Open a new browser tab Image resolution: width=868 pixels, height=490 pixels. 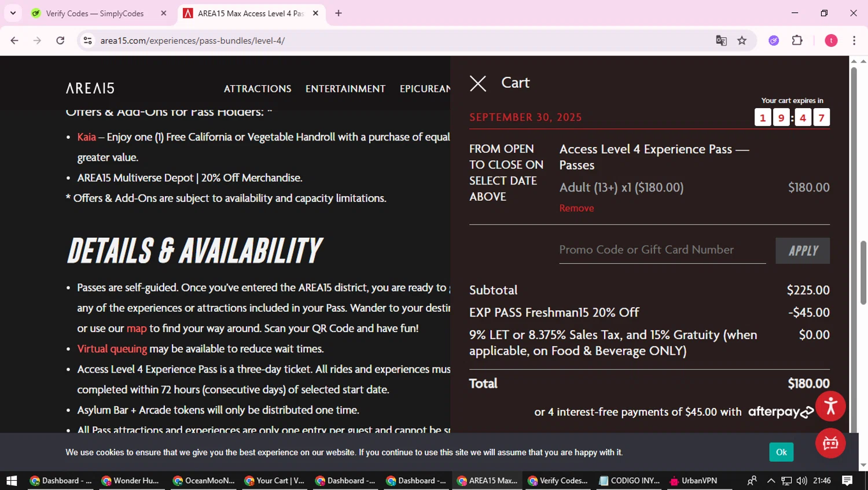339,13
